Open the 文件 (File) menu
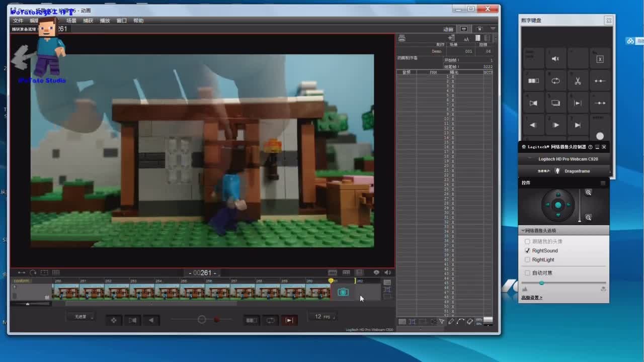The image size is (644, 362). (18, 21)
